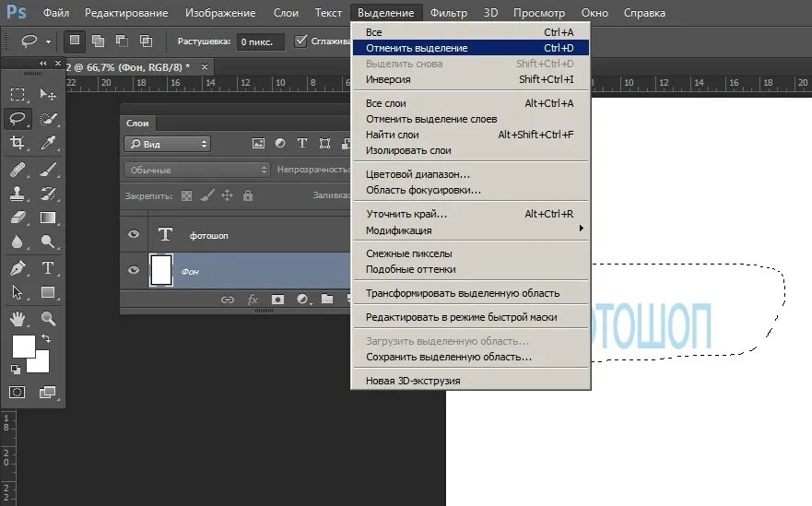
Task: Click Intersect with selection mode icon
Action: (x=146, y=41)
